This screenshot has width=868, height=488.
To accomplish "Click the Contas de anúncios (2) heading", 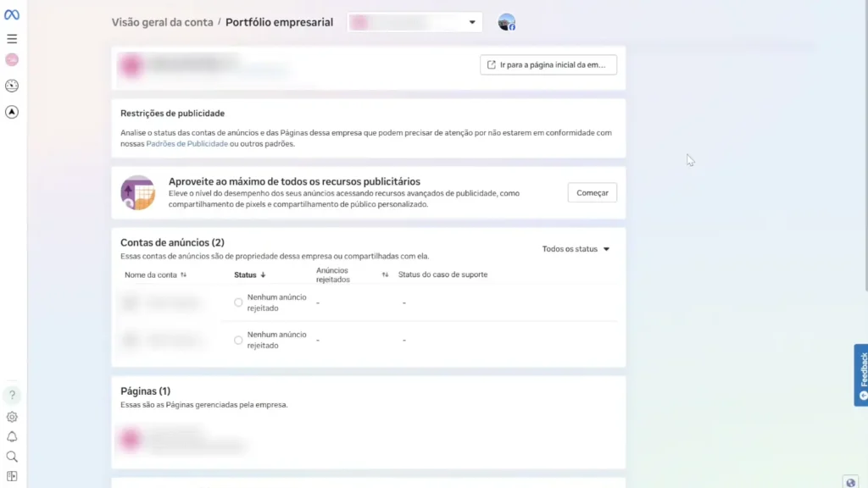I will coord(172,242).
